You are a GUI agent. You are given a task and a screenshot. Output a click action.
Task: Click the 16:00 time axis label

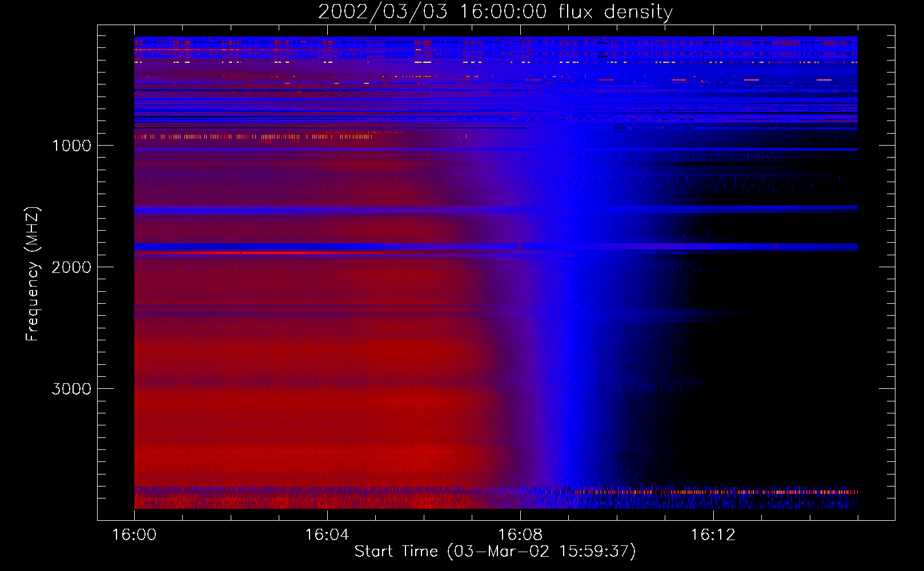[x=134, y=535]
